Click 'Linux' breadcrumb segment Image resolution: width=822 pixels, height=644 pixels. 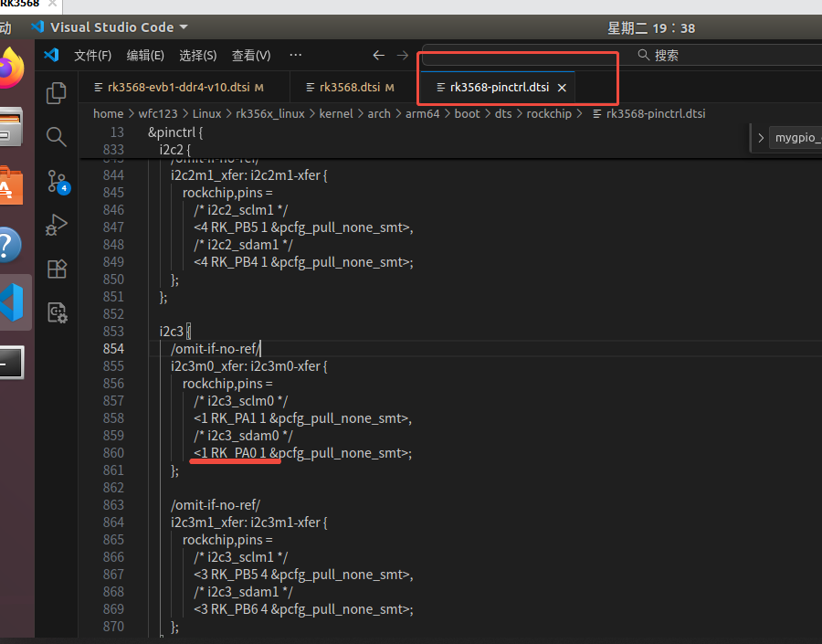[206, 114]
